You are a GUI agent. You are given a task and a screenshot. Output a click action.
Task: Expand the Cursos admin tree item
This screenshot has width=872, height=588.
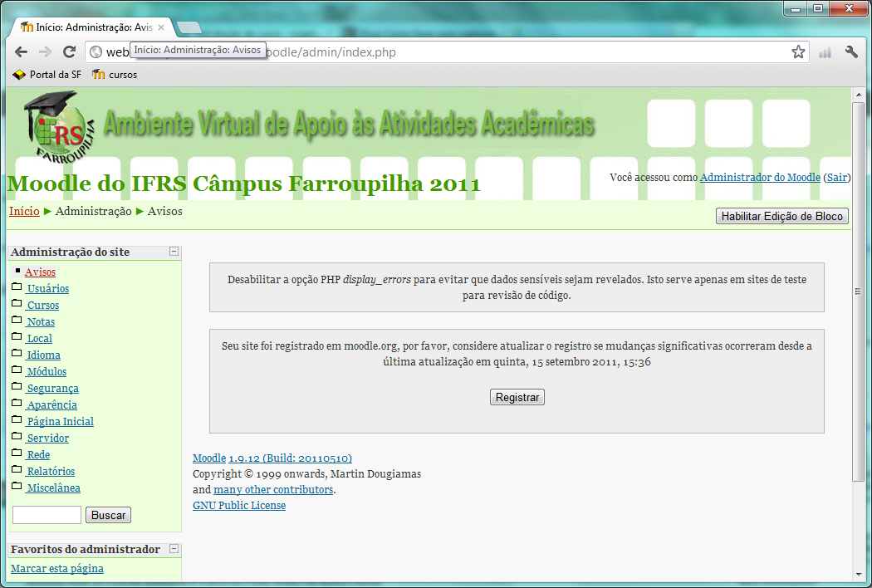(x=42, y=306)
